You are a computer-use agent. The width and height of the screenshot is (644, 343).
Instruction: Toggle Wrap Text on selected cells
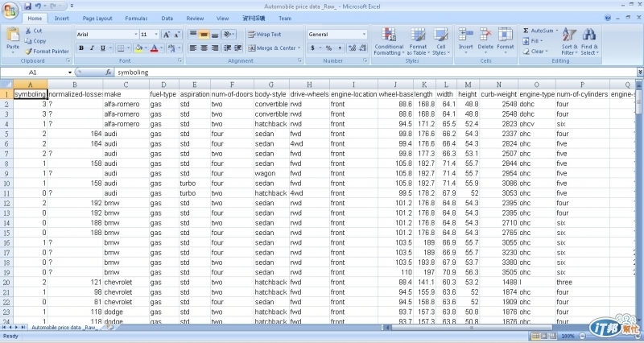tap(265, 35)
